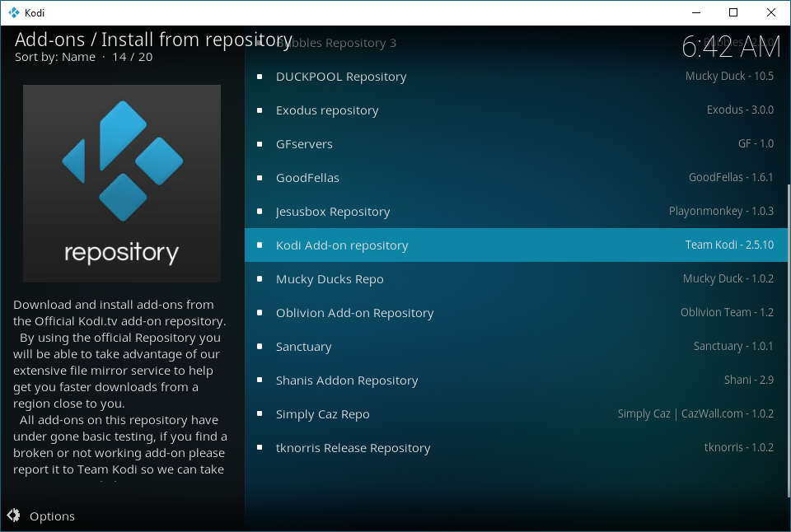This screenshot has height=532, width=791.
Task: Click bullet icon beside Sanctuary
Action: coord(260,347)
